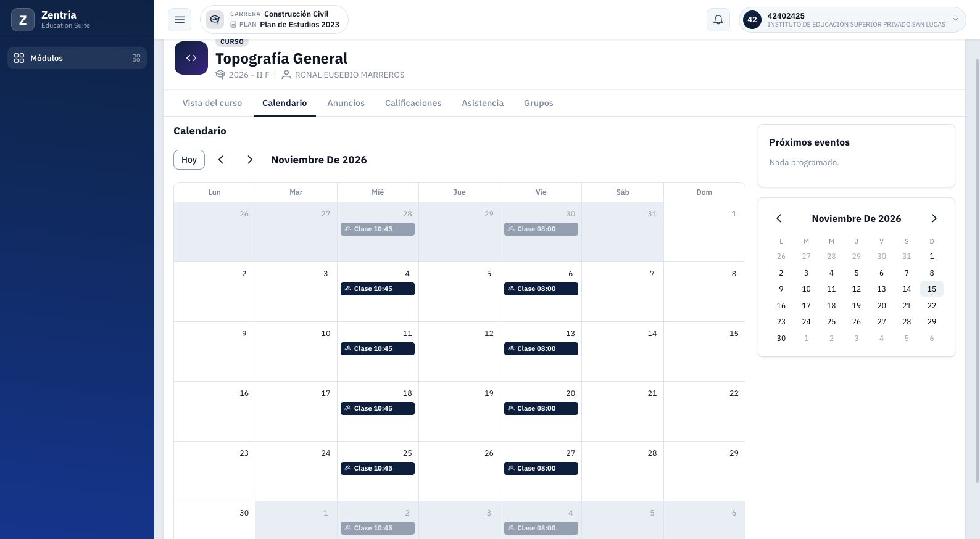Select day 10 in mini calendar
980x539 pixels.
click(x=806, y=289)
